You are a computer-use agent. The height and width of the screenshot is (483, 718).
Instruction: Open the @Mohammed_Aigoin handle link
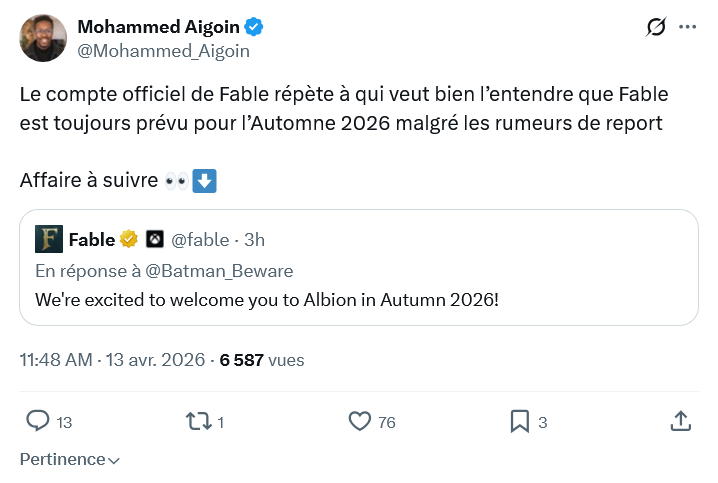coord(163,50)
